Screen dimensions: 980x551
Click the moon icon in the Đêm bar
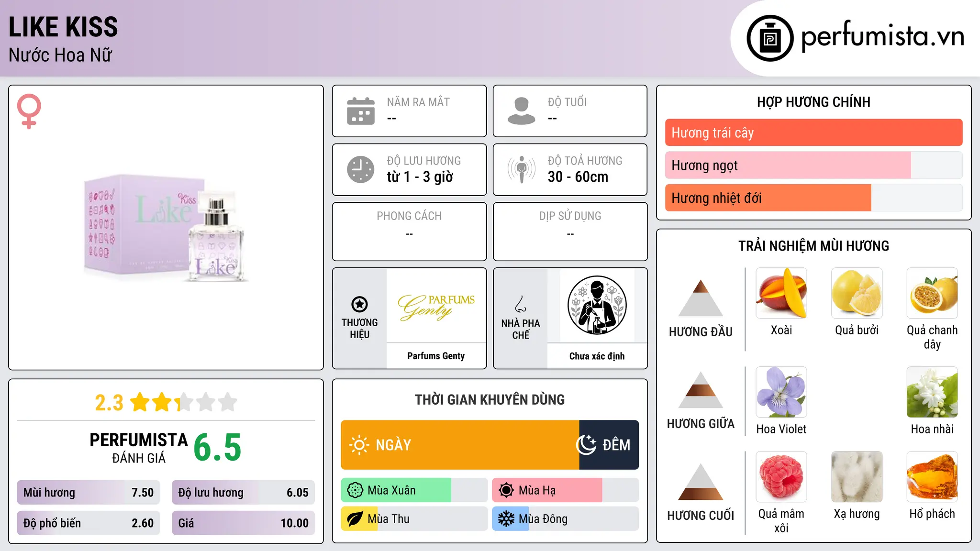(x=586, y=445)
